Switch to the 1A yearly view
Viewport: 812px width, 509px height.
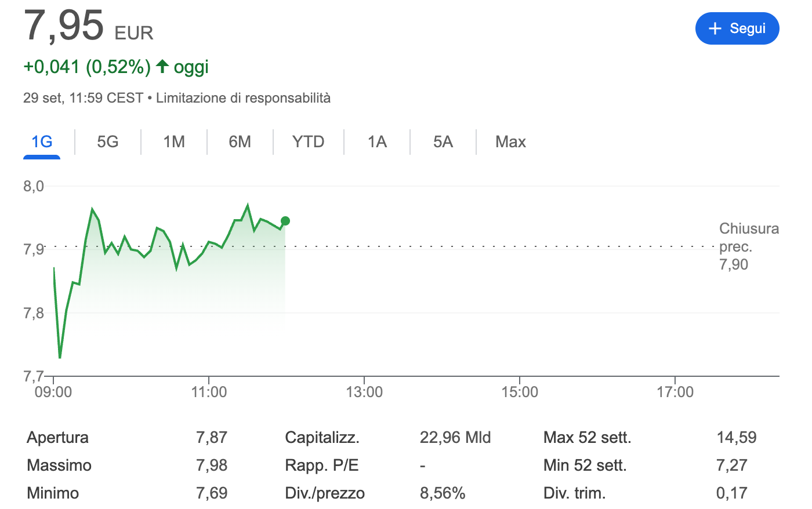(377, 142)
